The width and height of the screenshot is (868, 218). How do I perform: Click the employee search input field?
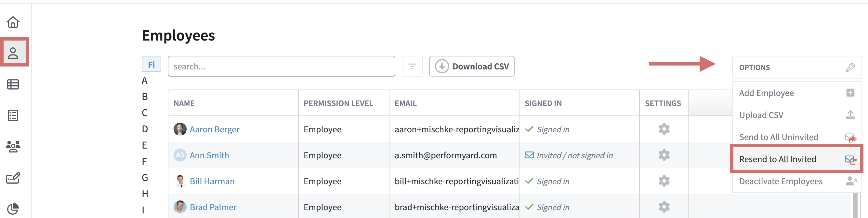[x=281, y=66]
